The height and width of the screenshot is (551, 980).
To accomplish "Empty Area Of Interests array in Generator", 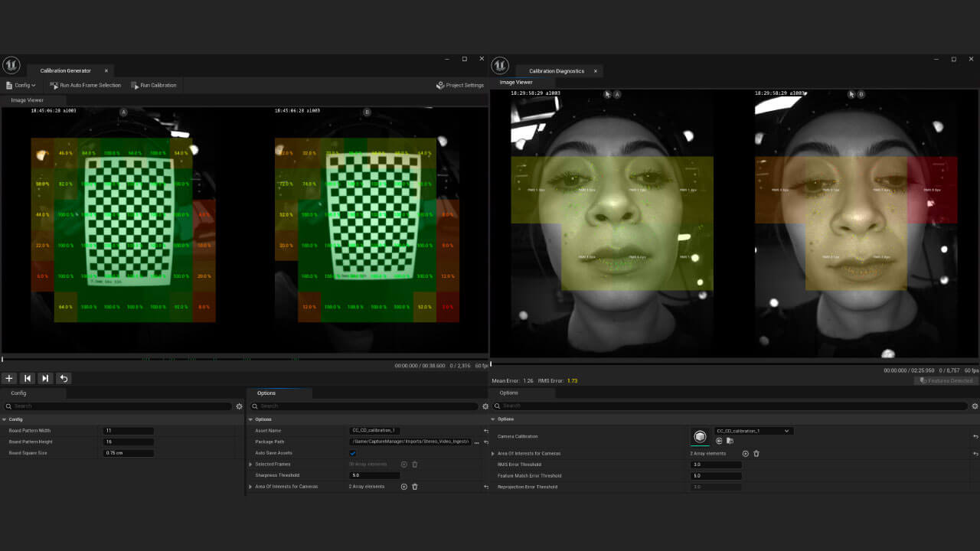I will (x=415, y=487).
